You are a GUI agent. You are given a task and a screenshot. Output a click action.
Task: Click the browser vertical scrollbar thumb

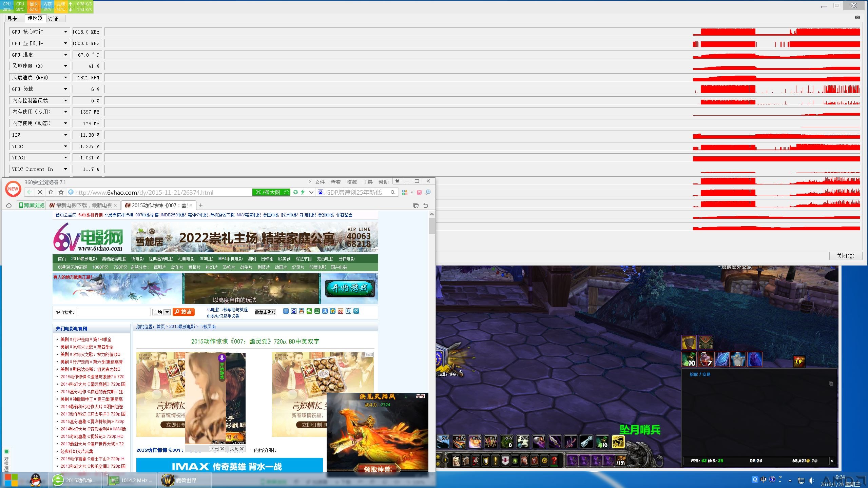[432, 226]
